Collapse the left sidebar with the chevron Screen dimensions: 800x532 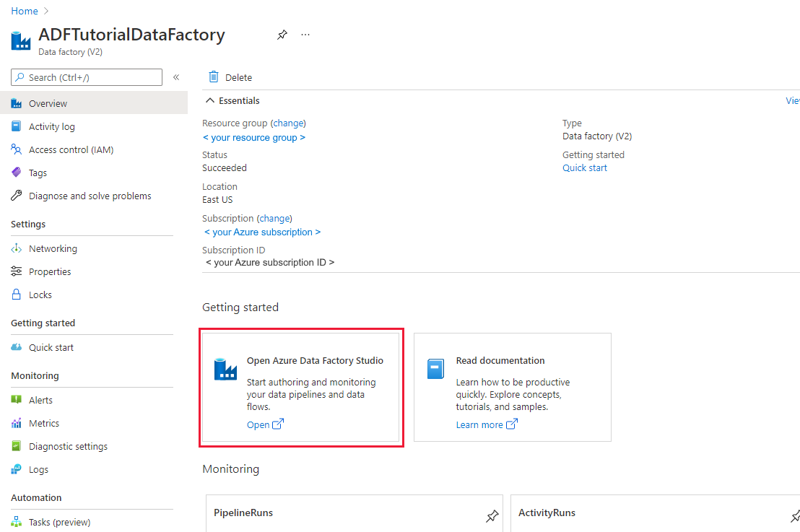(177, 77)
